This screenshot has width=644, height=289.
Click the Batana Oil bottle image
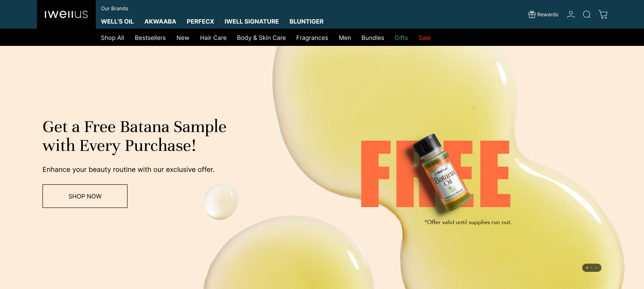(x=443, y=173)
